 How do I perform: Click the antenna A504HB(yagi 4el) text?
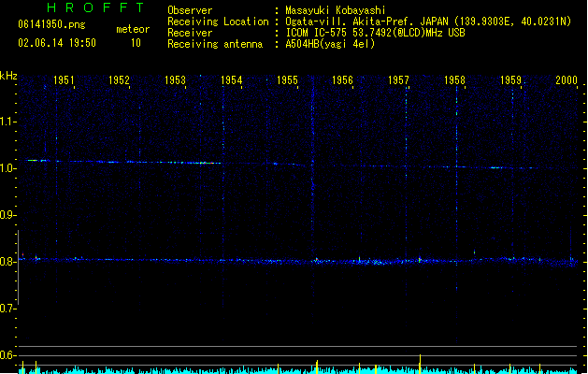pos(330,44)
